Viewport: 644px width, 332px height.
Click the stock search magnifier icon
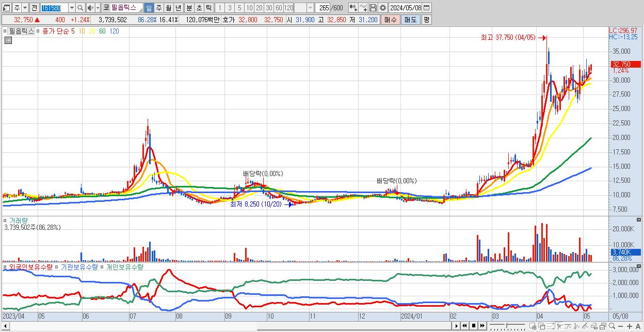[81, 8]
